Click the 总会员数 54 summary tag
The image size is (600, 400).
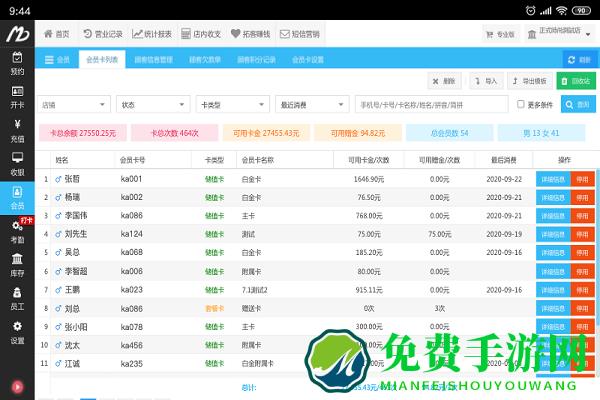click(449, 133)
